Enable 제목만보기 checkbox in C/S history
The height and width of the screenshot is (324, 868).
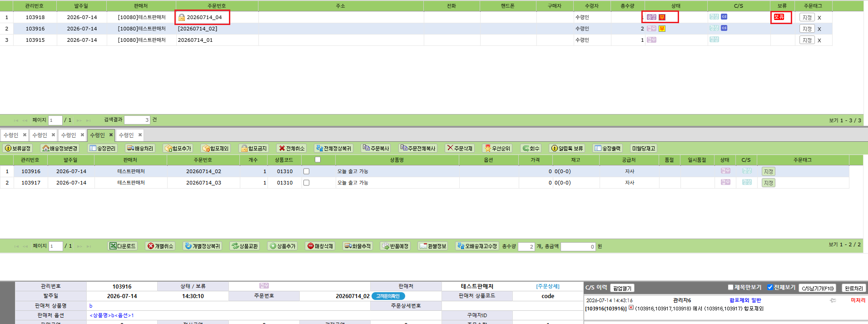coord(730,287)
